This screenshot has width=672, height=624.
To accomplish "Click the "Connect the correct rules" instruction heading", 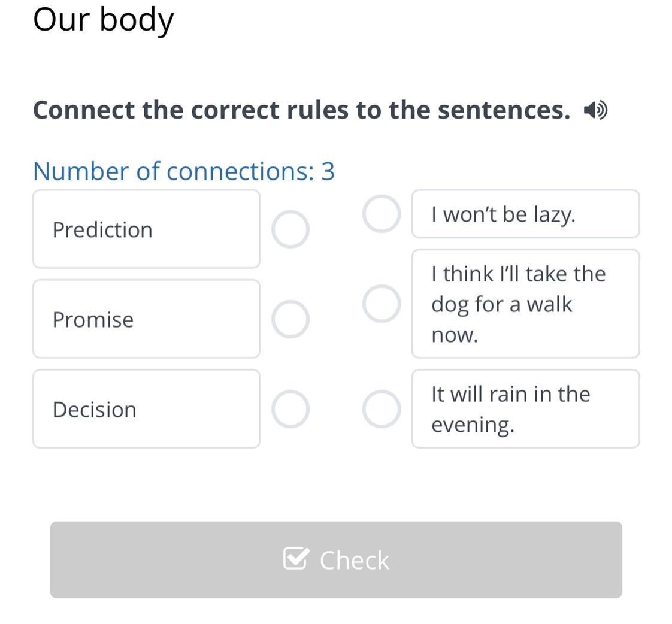I will click(x=302, y=110).
